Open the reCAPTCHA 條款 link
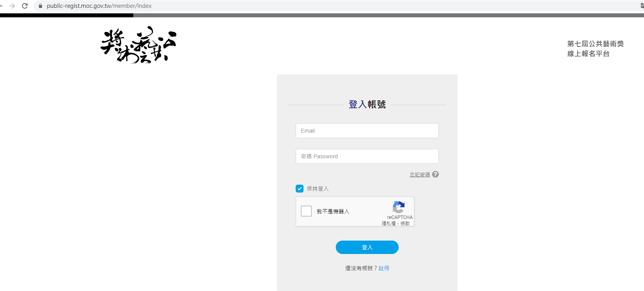The image size is (644, 291). coord(405,223)
